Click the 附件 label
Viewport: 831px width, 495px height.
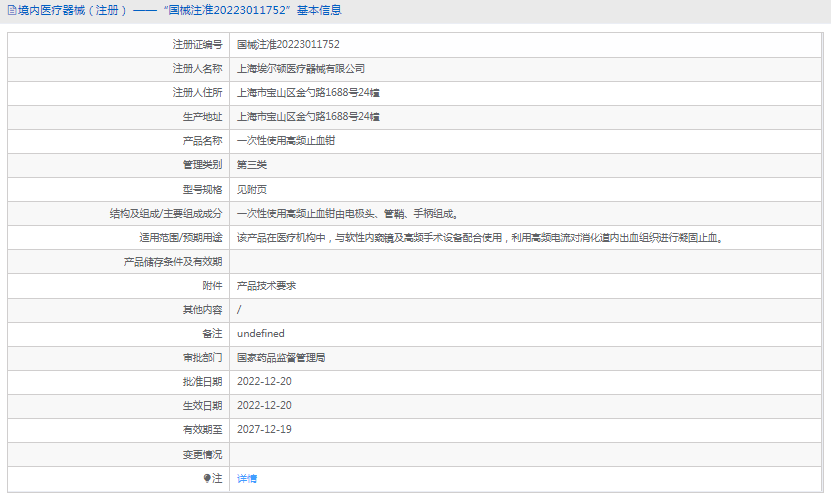pyautogui.click(x=212, y=286)
